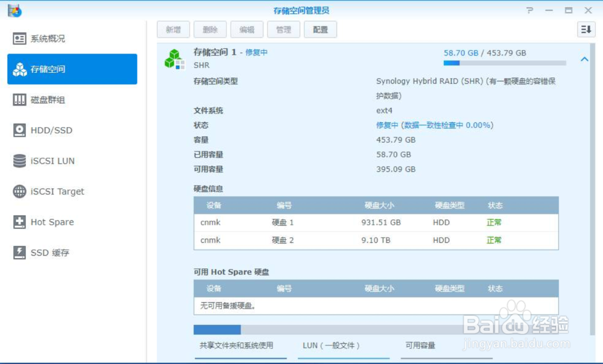Screen dimensions: 603x364
Task: Open the Hot Spare section
Action: click(72, 222)
